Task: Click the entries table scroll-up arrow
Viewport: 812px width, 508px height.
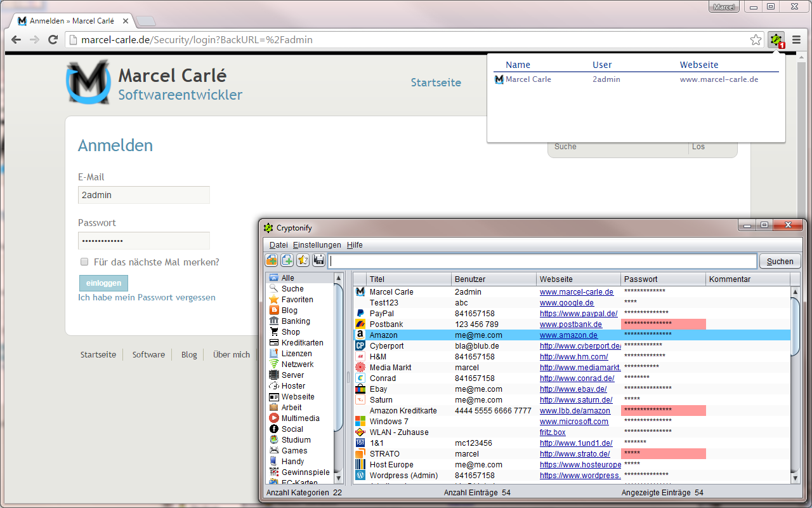Action: point(796,291)
